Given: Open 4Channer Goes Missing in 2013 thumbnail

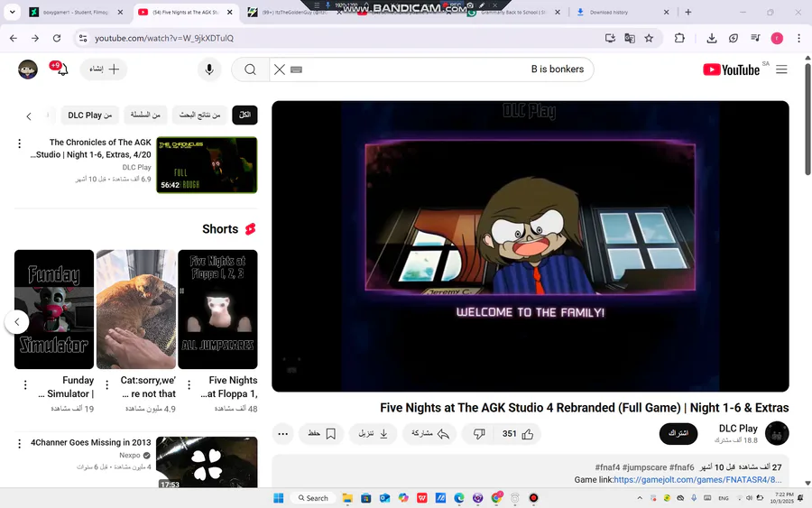Looking at the screenshot, I should (207, 462).
